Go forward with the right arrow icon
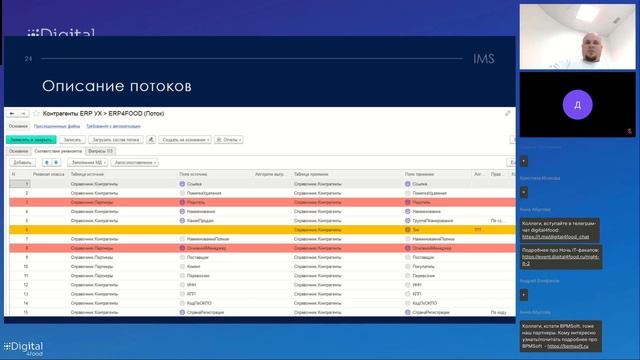This screenshot has width=640, height=360. point(23,113)
